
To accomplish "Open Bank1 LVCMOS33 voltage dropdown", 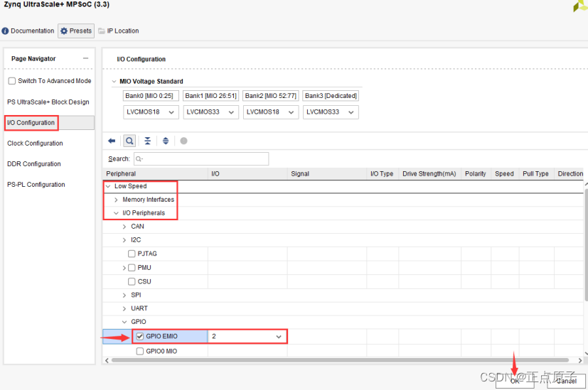I will [x=211, y=112].
